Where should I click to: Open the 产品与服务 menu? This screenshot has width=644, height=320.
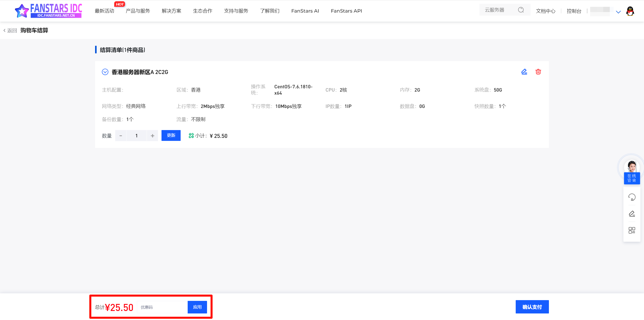click(x=138, y=11)
